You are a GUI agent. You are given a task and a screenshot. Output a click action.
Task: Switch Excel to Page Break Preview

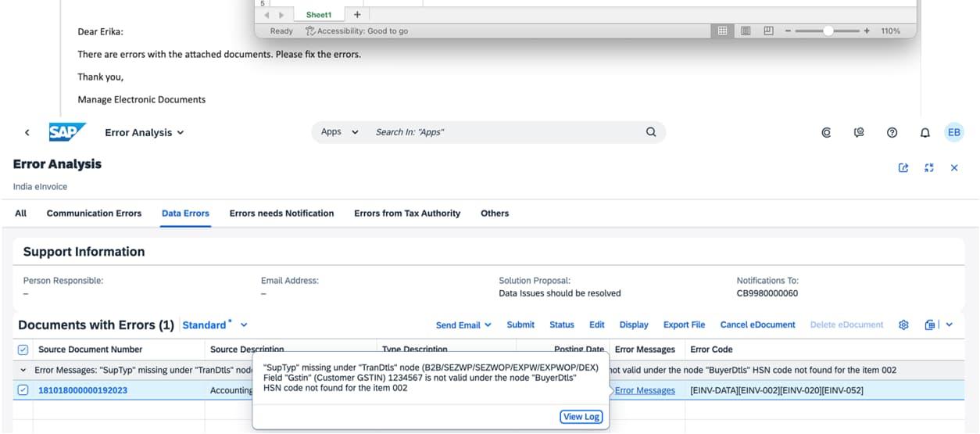click(x=768, y=30)
